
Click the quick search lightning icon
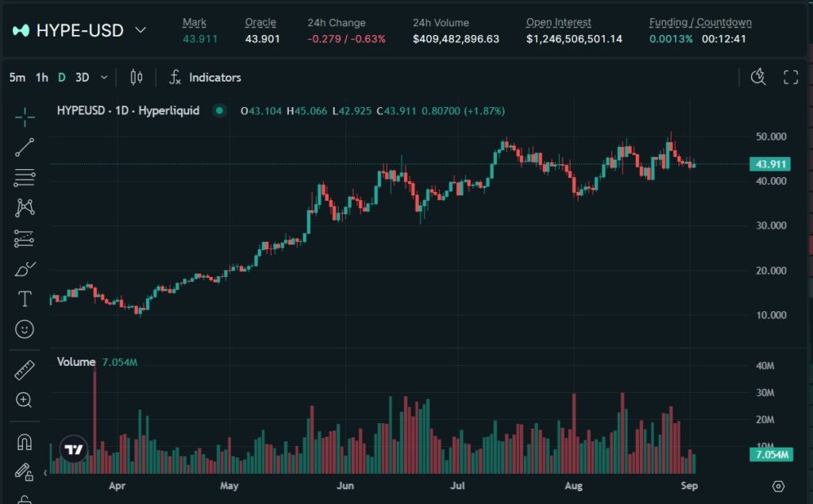pos(758,77)
